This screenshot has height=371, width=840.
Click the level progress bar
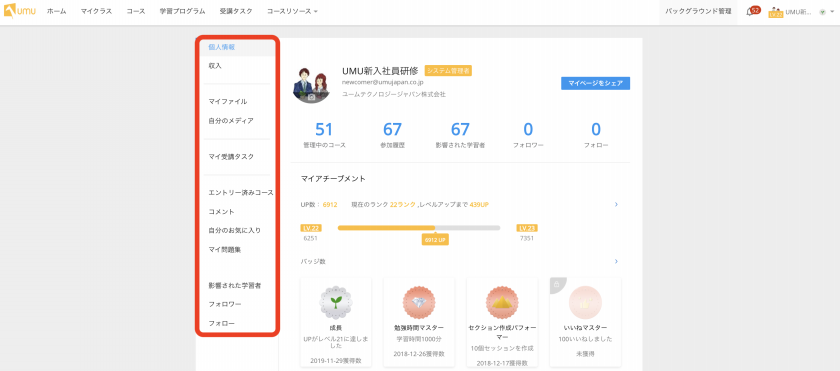(x=419, y=228)
